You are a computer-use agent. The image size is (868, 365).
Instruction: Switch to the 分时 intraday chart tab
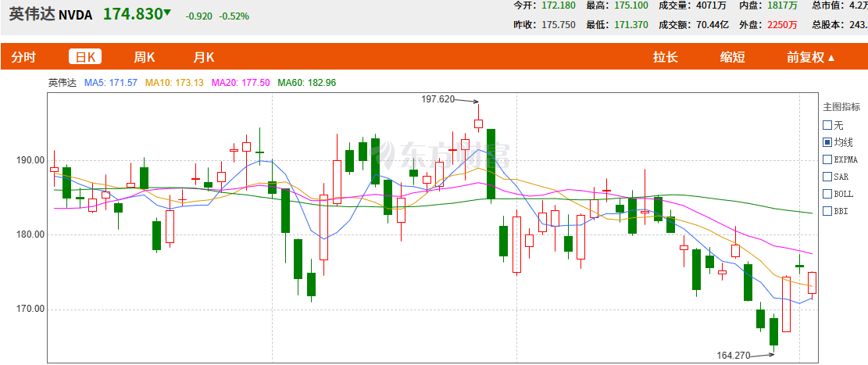click(x=23, y=57)
